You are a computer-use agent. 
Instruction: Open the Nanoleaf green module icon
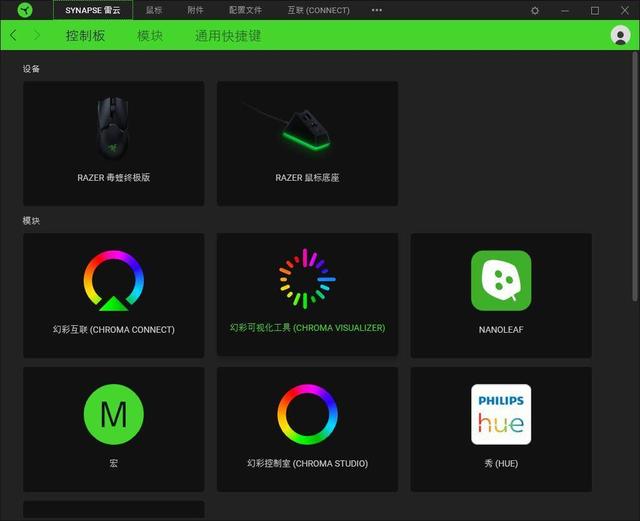501,281
